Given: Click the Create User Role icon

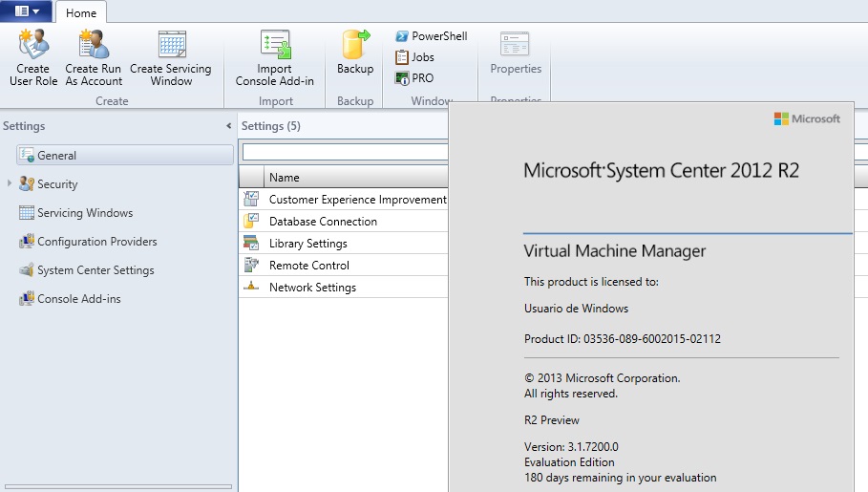Looking at the screenshot, I should coord(33,45).
